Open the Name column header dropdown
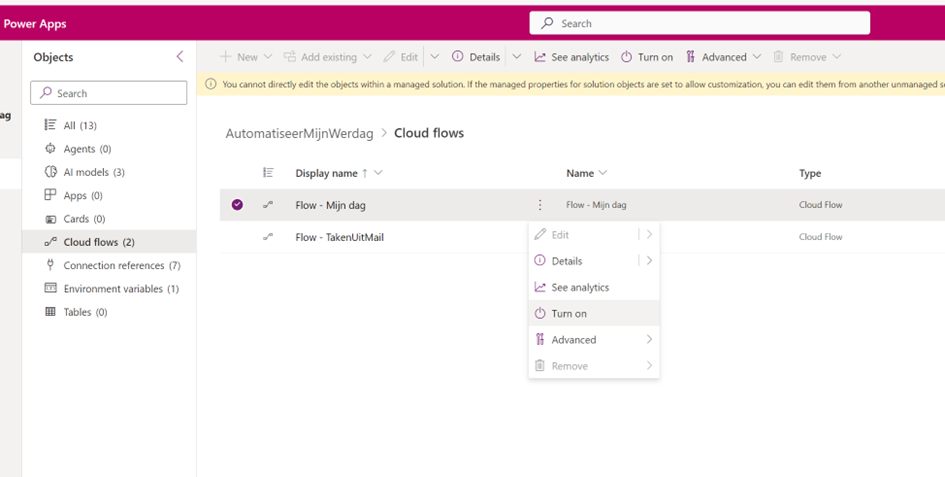Viewport: 945px width, 477px height. point(603,173)
